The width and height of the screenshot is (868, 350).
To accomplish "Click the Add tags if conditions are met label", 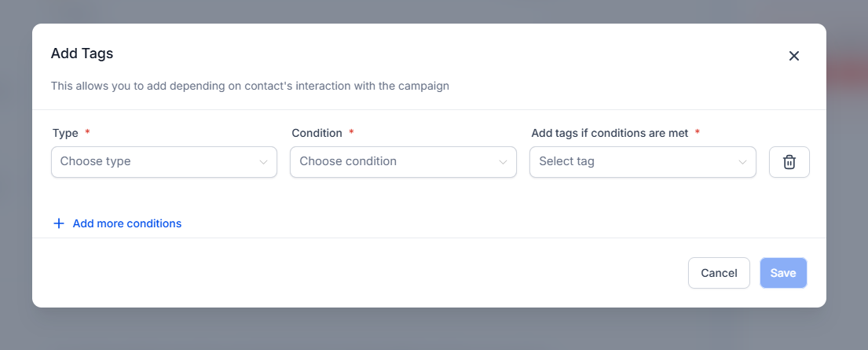I will point(610,133).
